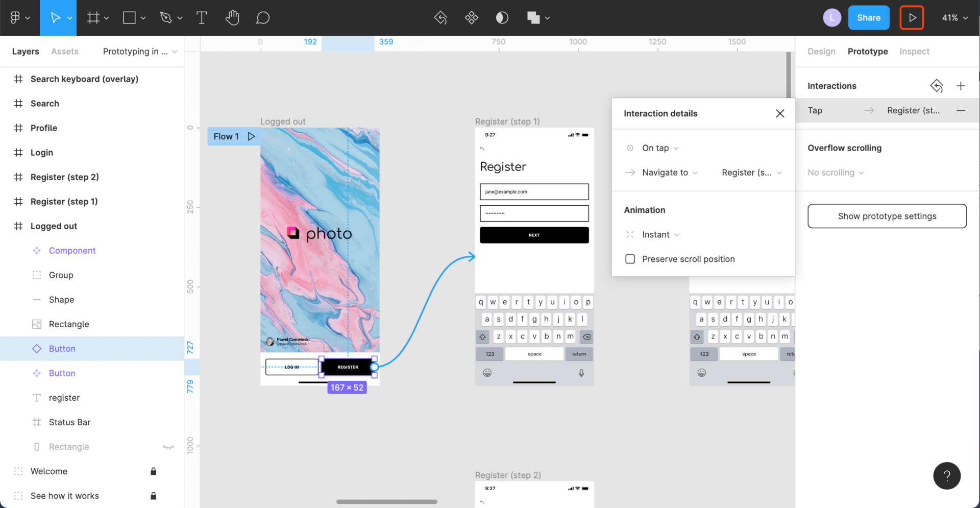Click the Show prototype settings button
Viewport: 980px width, 508px height.
click(x=887, y=216)
